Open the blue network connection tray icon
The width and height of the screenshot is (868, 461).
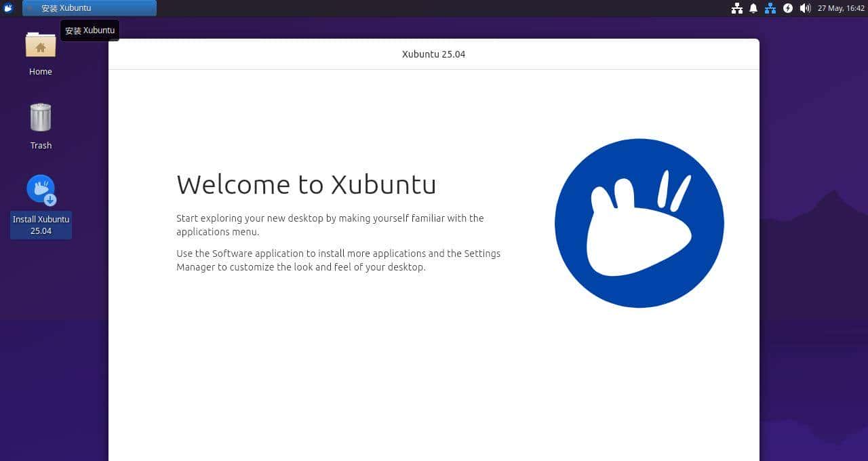(770, 8)
